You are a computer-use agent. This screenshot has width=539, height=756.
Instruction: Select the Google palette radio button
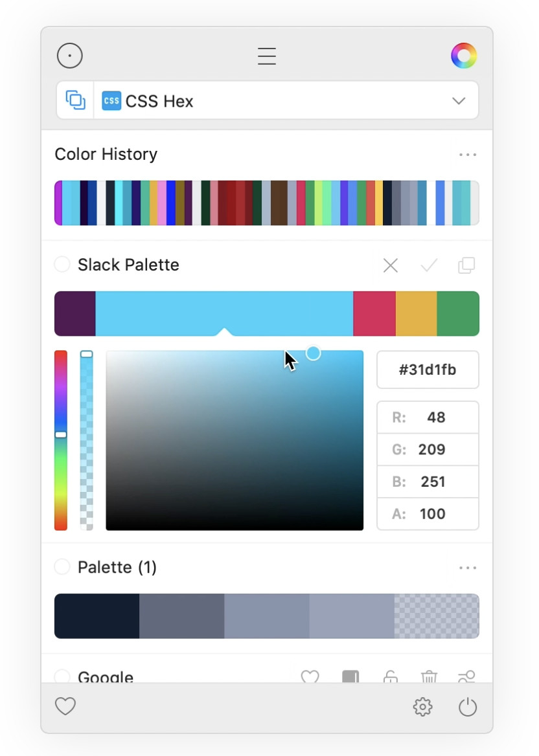coord(62,676)
